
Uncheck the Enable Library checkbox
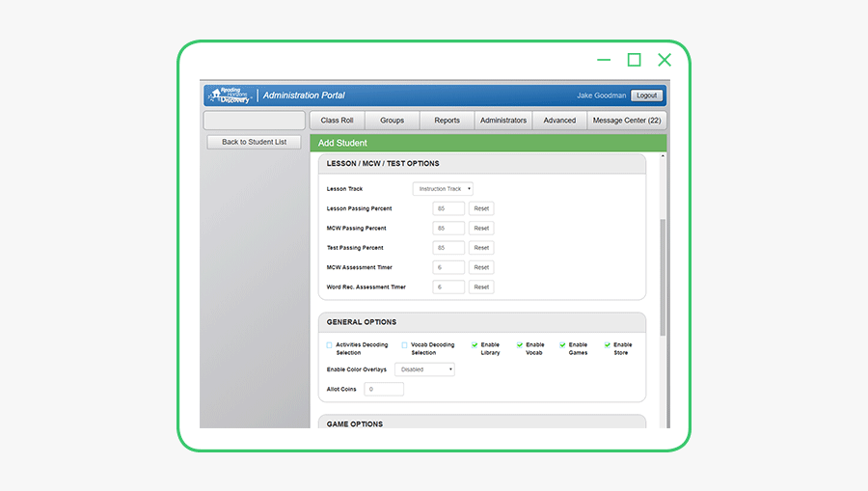point(475,344)
